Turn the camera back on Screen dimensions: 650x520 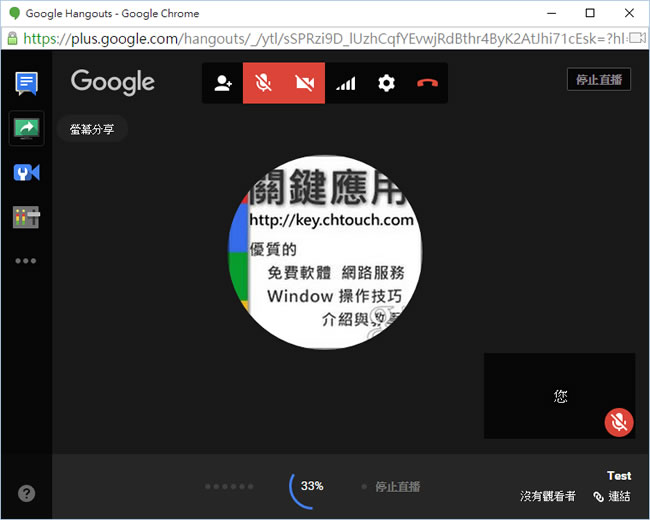point(304,83)
